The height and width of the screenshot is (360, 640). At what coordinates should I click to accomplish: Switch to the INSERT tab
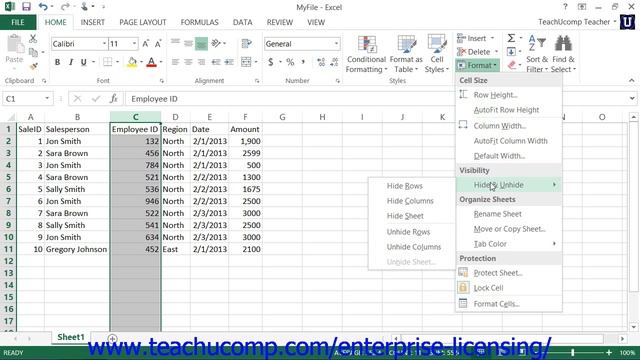pos(93,22)
